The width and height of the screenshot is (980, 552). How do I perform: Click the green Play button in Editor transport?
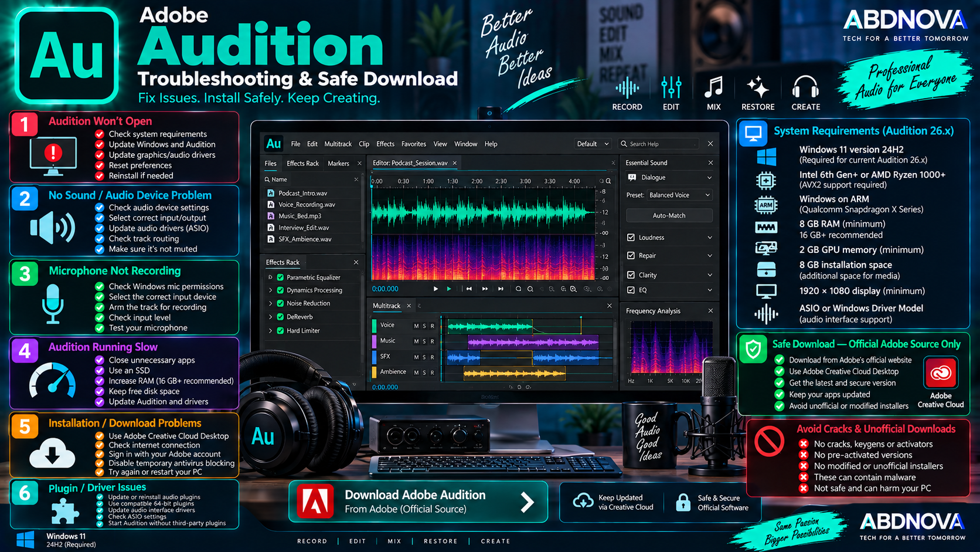tap(449, 289)
